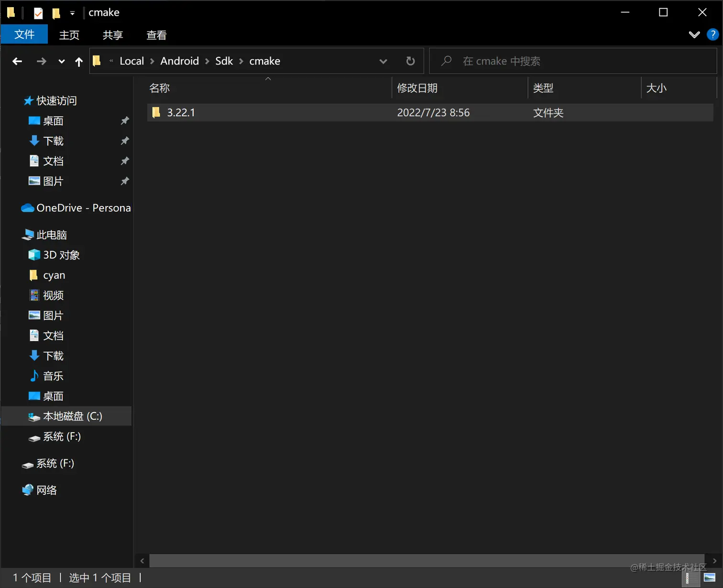Maximize the cmake Explorer window
Image resolution: width=723 pixels, height=588 pixels.
pyautogui.click(x=663, y=12)
